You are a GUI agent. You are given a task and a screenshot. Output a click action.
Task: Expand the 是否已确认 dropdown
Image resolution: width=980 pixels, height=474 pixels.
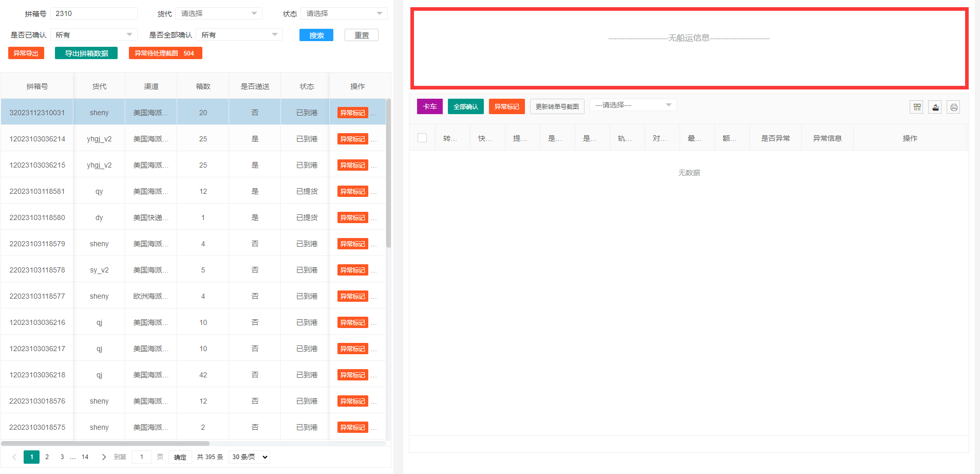(x=94, y=34)
